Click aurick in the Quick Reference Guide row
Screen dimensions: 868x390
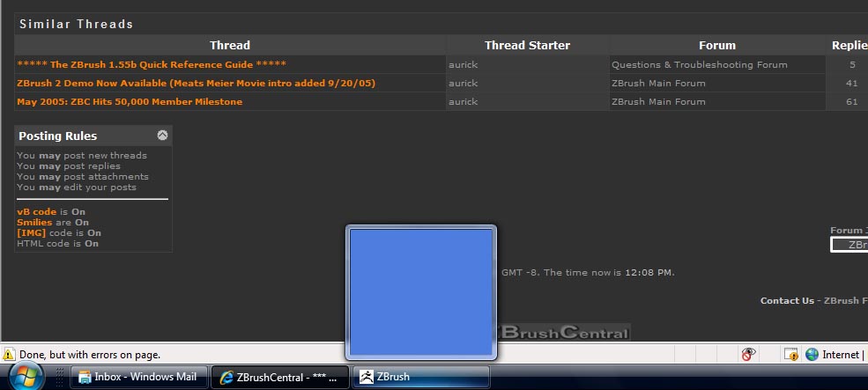[x=464, y=65]
